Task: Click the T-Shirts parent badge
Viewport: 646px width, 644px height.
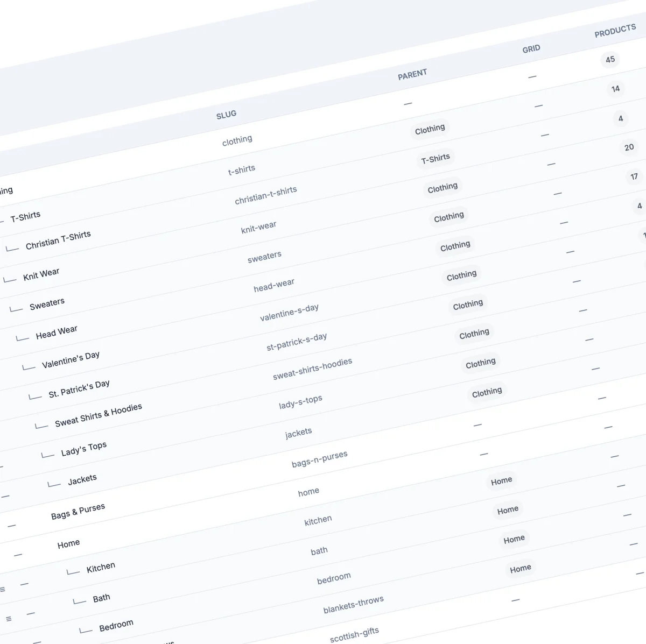Action: [x=436, y=157]
